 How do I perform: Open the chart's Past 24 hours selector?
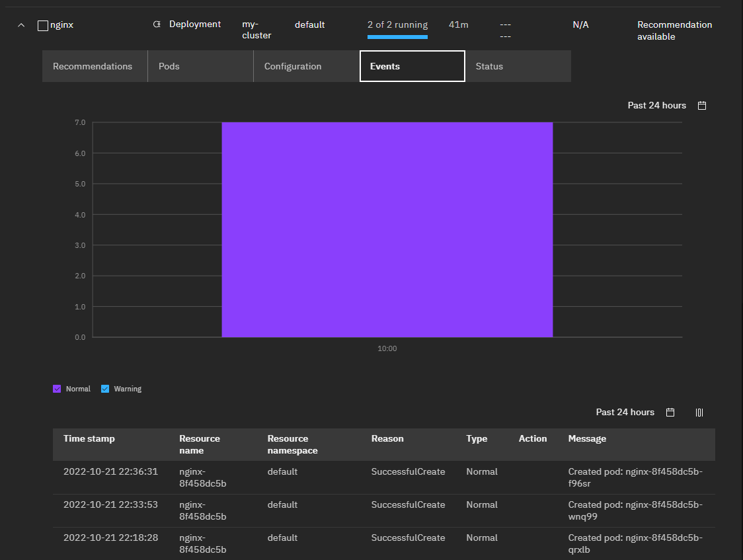(656, 106)
